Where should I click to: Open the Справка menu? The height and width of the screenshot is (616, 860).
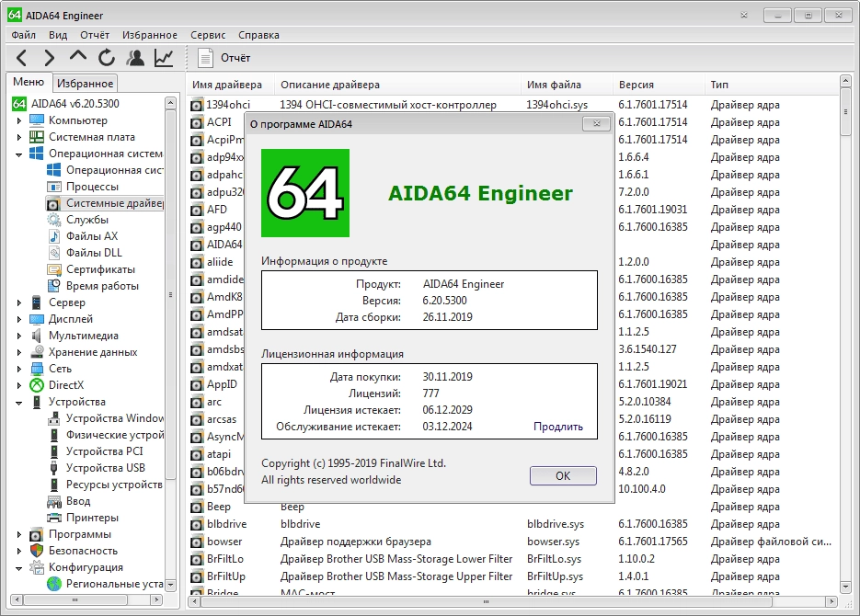[x=258, y=35]
